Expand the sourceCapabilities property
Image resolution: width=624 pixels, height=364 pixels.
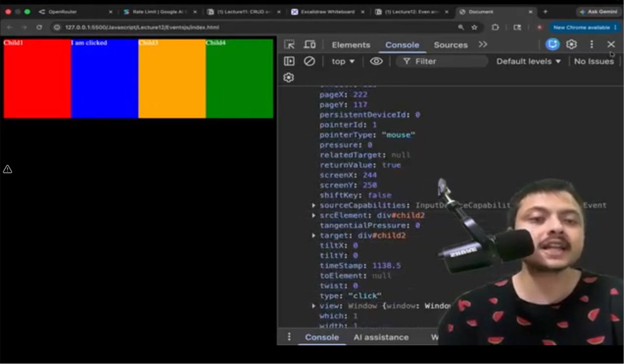314,205
